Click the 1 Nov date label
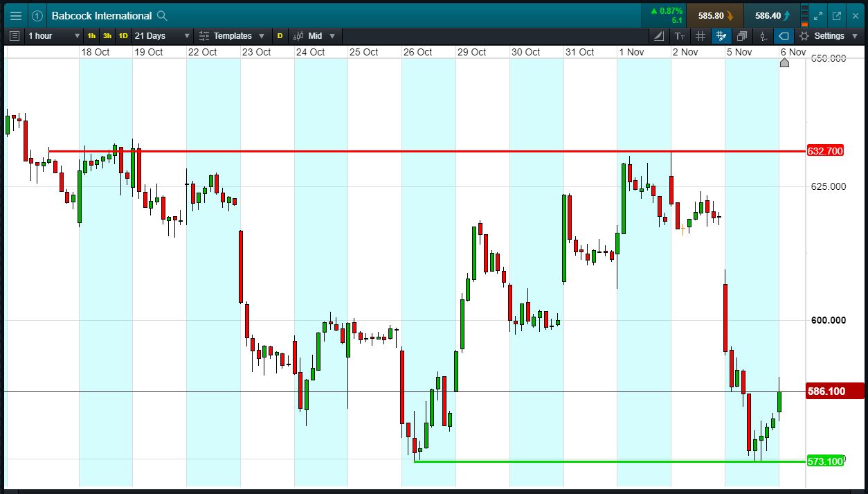 pos(631,52)
